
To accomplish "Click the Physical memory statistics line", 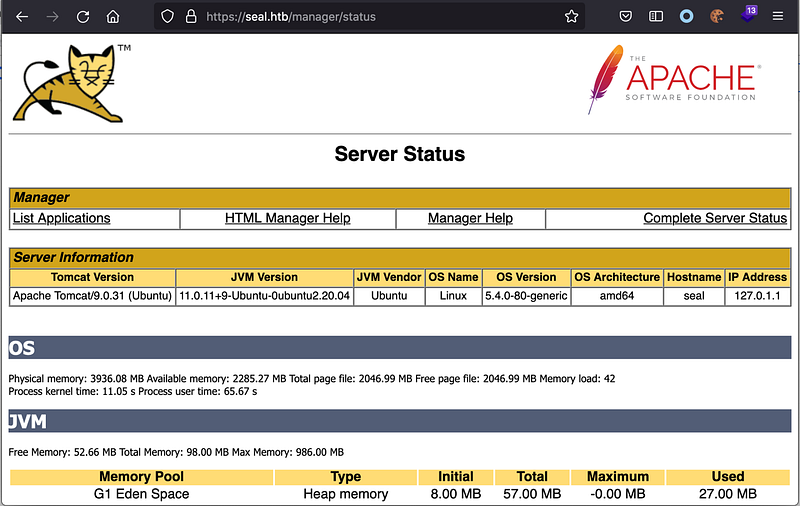I will tap(312, 379).
